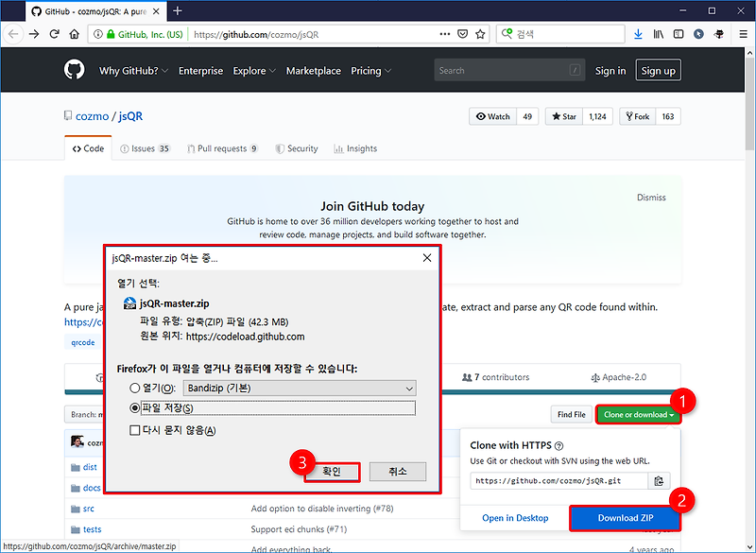Fork the jsQR repository

tap(637, 116)
